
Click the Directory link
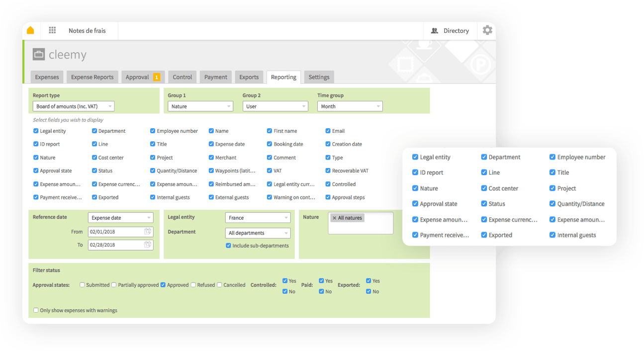(456, 31)
